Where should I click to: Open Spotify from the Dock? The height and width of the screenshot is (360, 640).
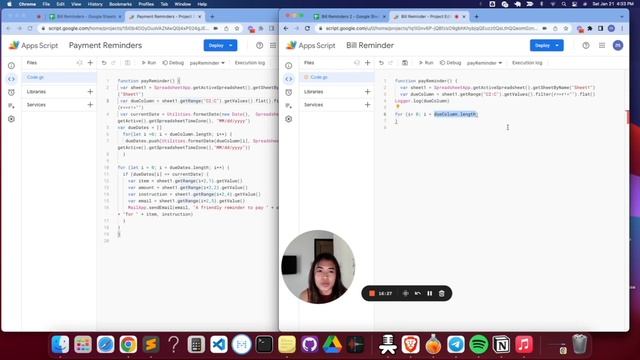point(479,344)
